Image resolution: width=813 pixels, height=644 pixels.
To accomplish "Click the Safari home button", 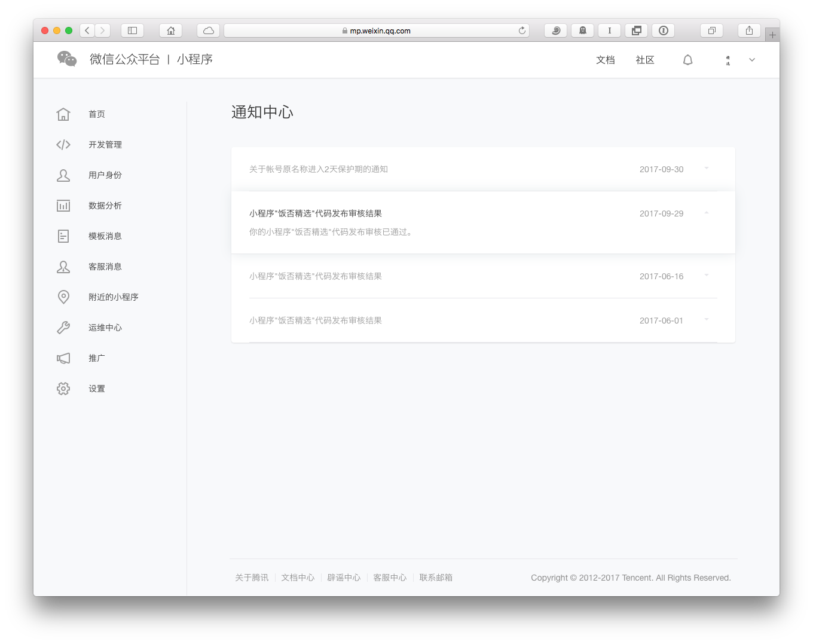I will tap(171, 30).
